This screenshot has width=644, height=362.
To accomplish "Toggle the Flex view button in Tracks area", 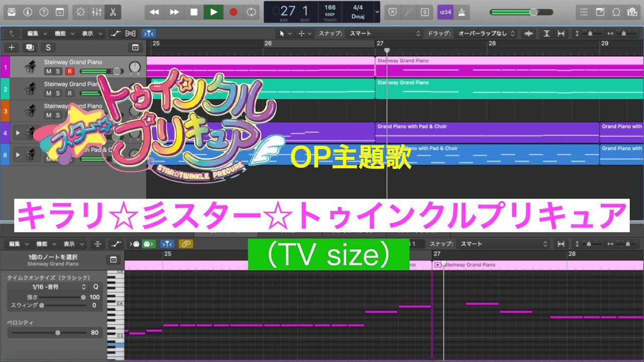I will tap(130, 34).
